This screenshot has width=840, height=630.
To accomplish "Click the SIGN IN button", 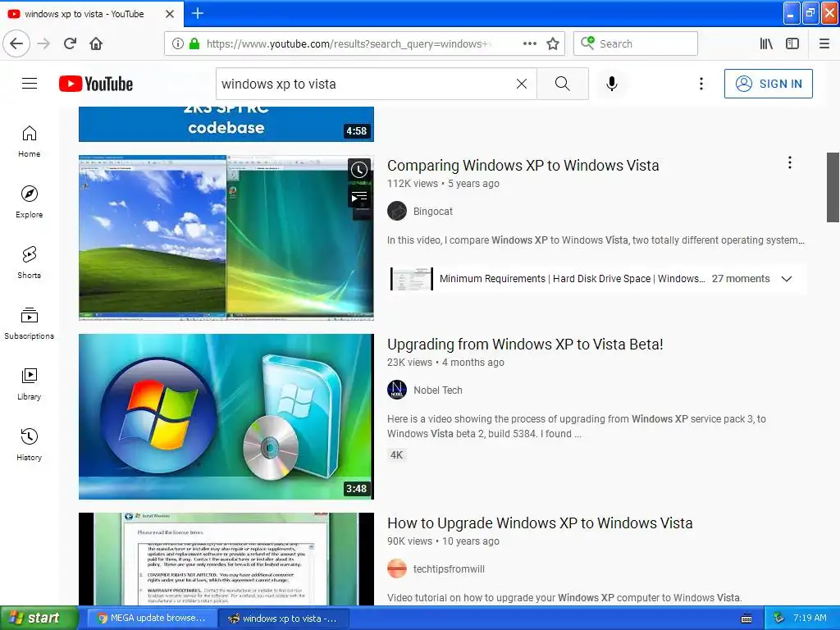I will [768, 84].
